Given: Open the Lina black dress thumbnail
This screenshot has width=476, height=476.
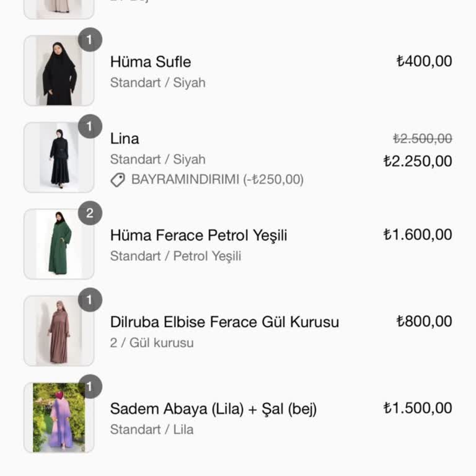Looking at the screenshot, I should (59, 157).
